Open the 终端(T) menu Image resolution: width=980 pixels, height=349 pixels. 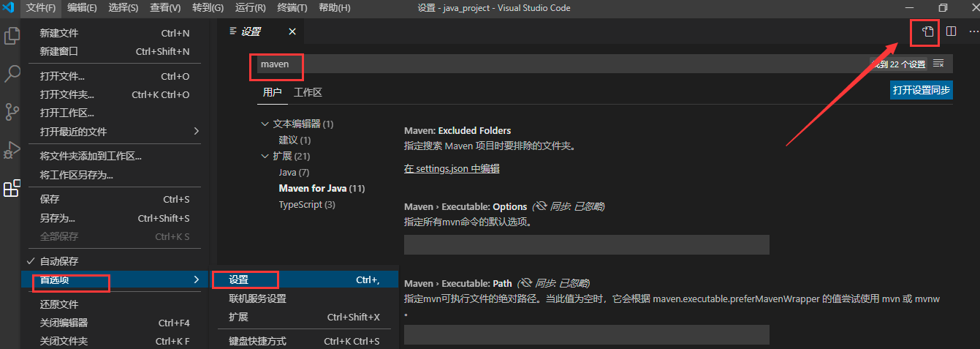292,8
